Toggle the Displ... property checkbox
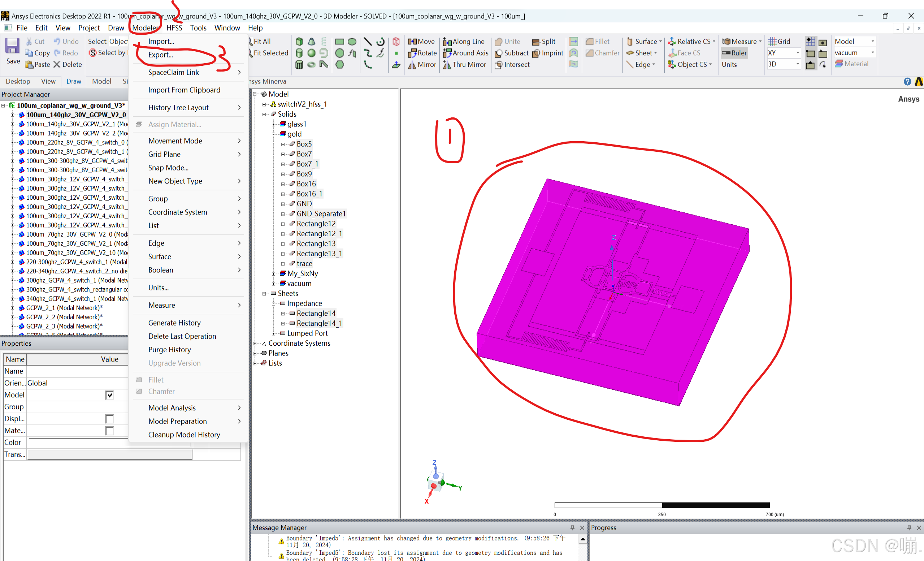Screen dimensions: 924x561 pyautogui.click(x=109, y=419)
